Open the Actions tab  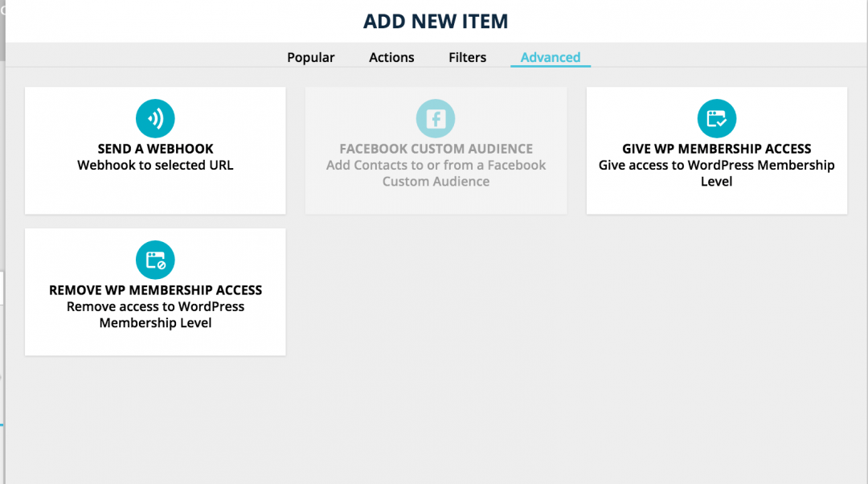(x=391, y=57)
